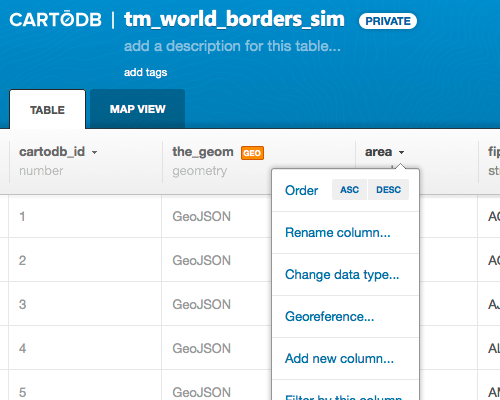Screen dimensions: 500x400
Task: Click the area column name
Action: [x=378, y=152]
